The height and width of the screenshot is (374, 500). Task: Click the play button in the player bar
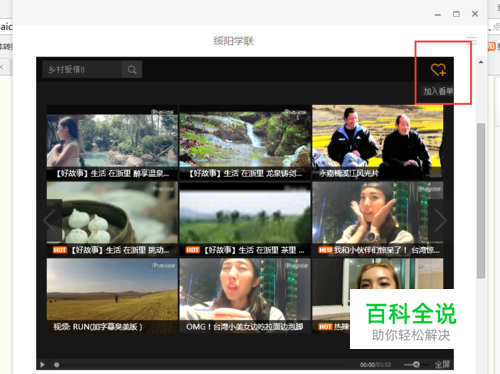(42, 365)
